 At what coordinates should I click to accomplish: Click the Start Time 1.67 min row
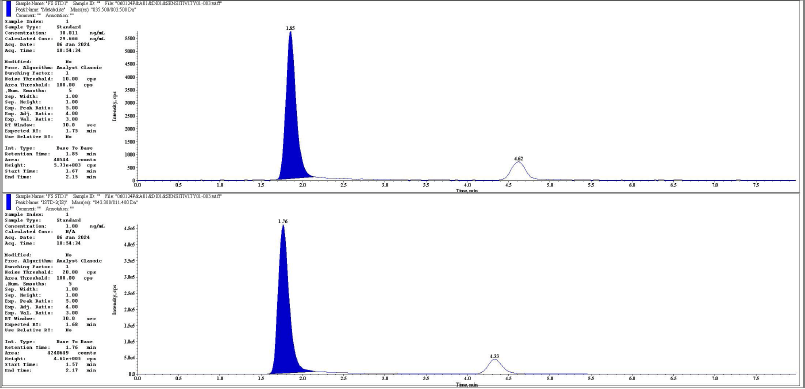(x=50, y=171)
